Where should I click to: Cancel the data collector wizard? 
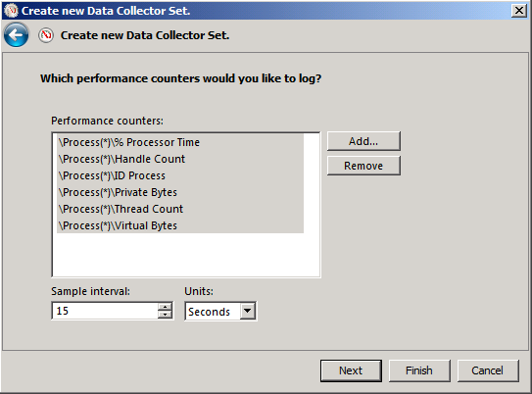[488, 370]
